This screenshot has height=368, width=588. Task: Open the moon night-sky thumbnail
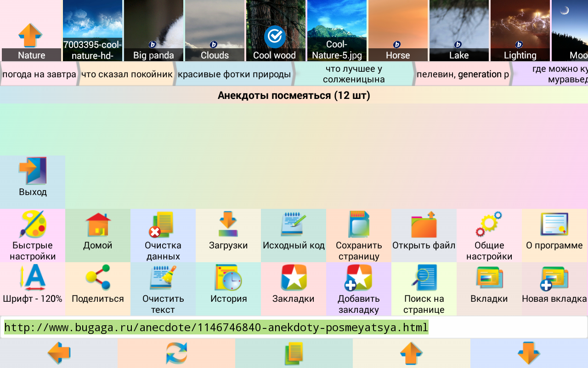pos(570,31)
